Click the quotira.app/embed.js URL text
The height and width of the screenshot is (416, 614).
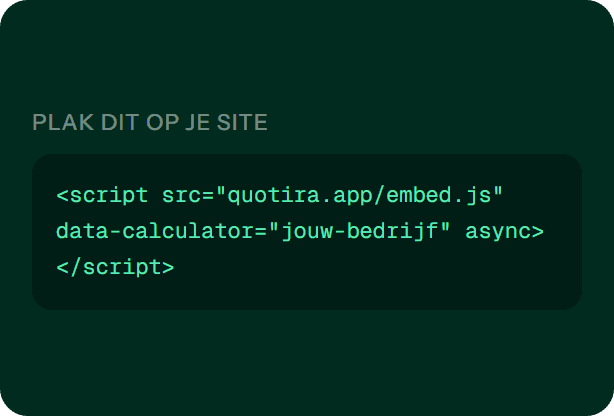point(359,195)
